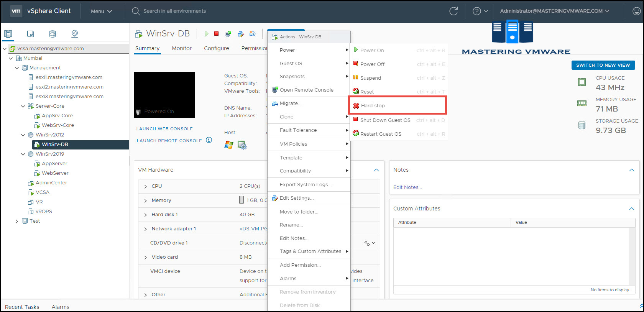644x312 pixels.
Task: Collapse the Mumbai datacenter node
Action: [x=11, y=58]
